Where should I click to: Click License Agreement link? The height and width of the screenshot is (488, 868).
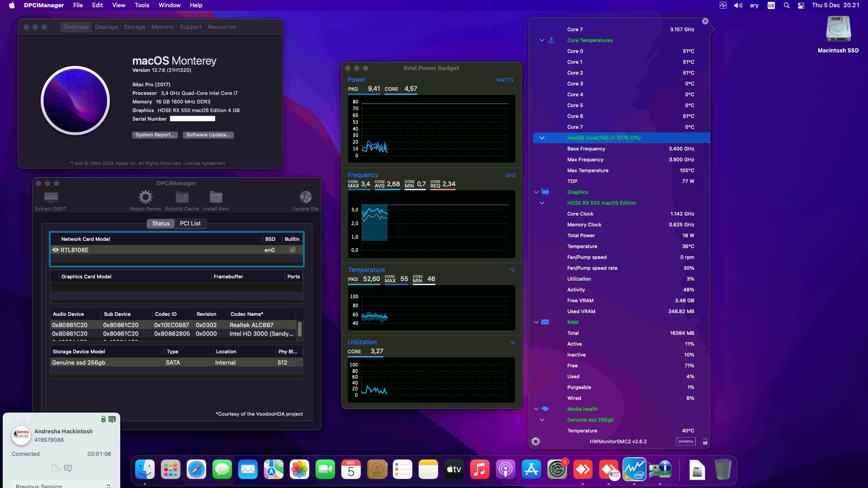[204, 164]
